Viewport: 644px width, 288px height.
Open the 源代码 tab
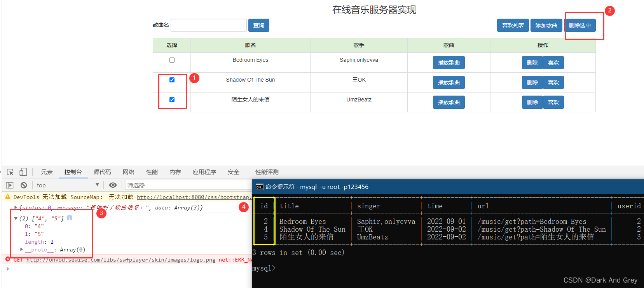coord(102,172)
